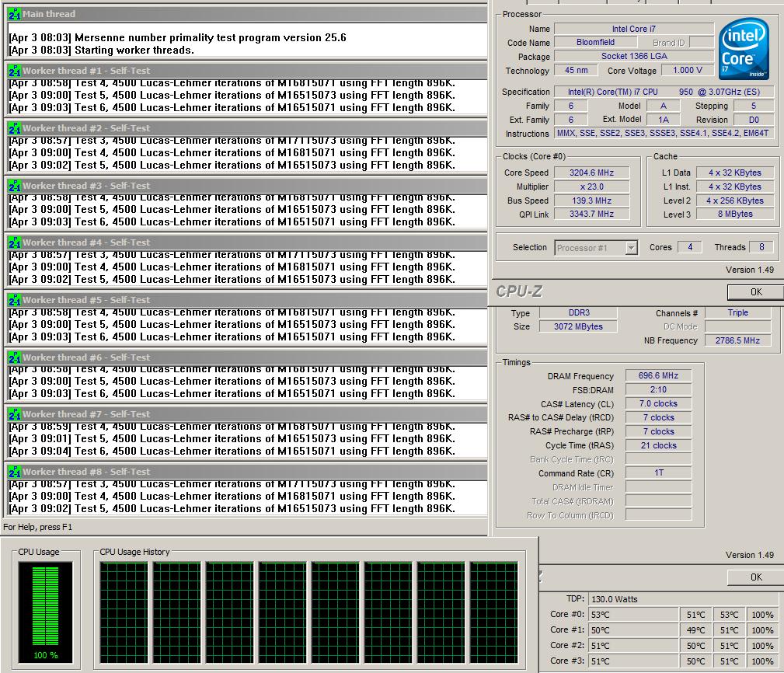Click the 45 nm technology value
Viewport: 784px width, 673px height.
[x=576, y=71]
